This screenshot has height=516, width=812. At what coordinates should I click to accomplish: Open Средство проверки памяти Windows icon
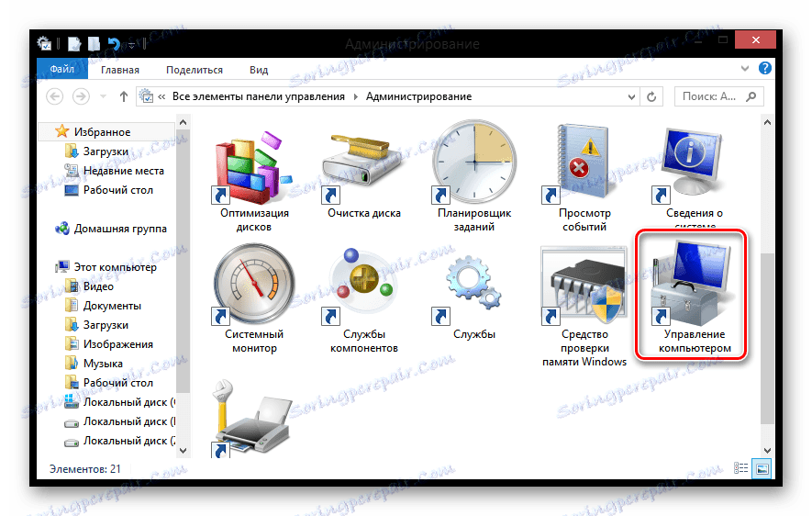point(584,286)
